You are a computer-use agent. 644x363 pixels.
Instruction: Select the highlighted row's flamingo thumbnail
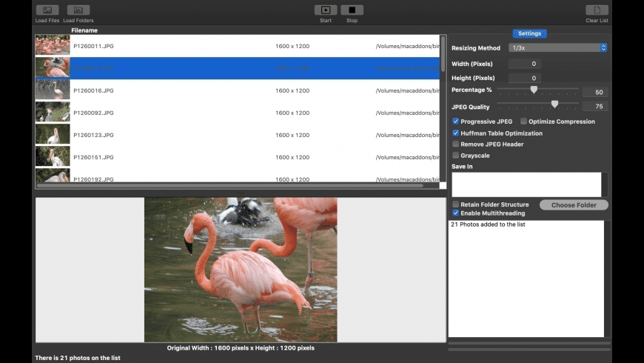click(x=53, y=67)
